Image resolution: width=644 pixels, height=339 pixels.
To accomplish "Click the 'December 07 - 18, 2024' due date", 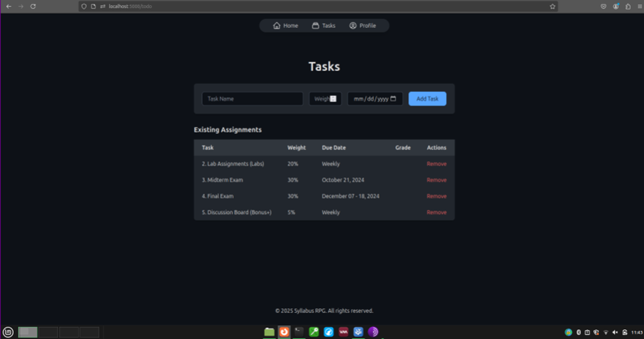I will [x=351, y=196].
